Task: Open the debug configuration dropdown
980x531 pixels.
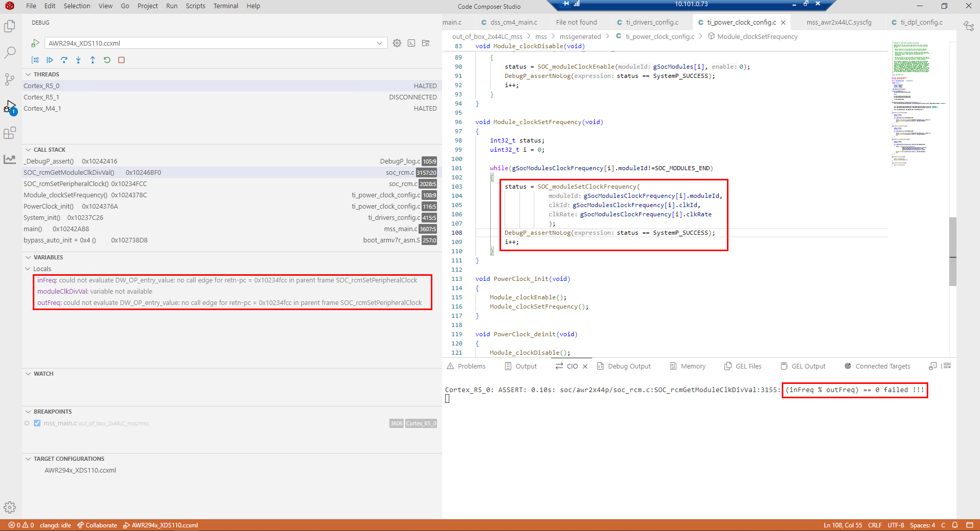Action: [215, 43]
